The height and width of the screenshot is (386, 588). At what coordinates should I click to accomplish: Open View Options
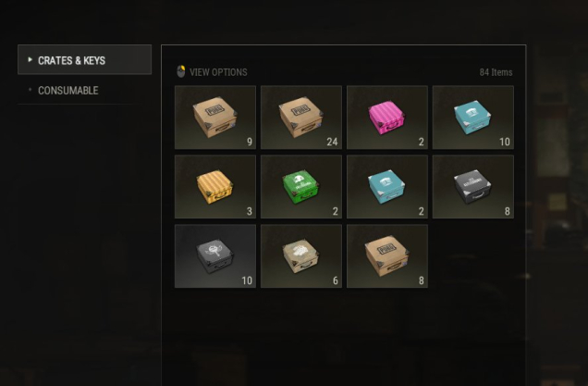tap(218, 72)
